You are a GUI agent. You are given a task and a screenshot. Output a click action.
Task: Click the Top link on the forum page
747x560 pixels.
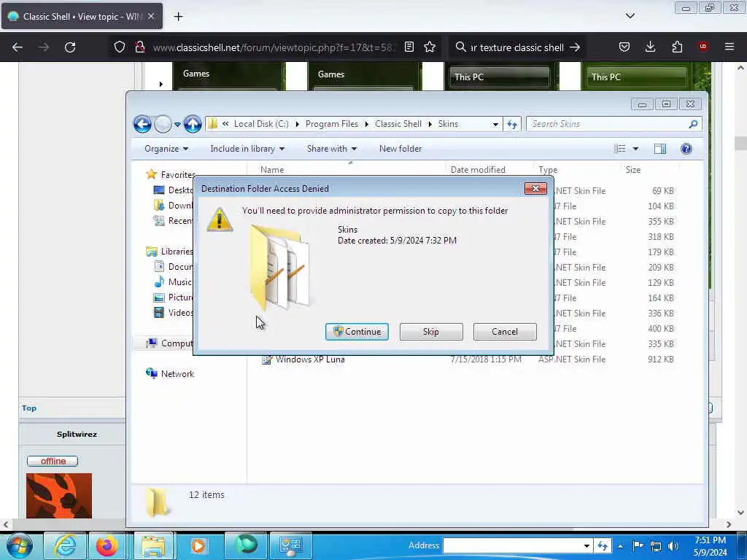[29, 408]
